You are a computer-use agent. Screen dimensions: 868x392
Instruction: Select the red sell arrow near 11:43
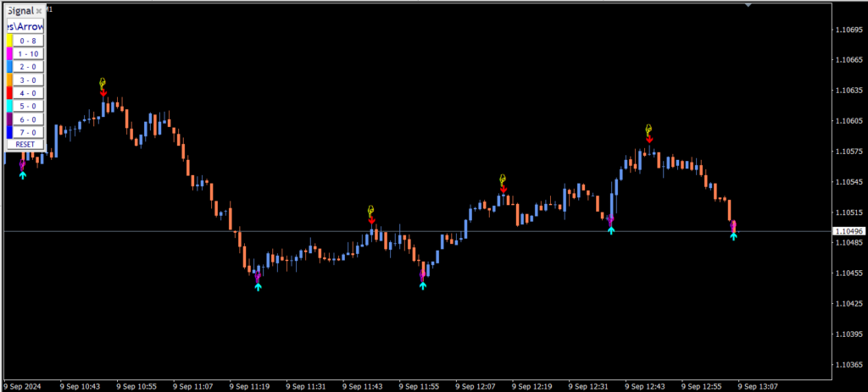coord(371,219)
